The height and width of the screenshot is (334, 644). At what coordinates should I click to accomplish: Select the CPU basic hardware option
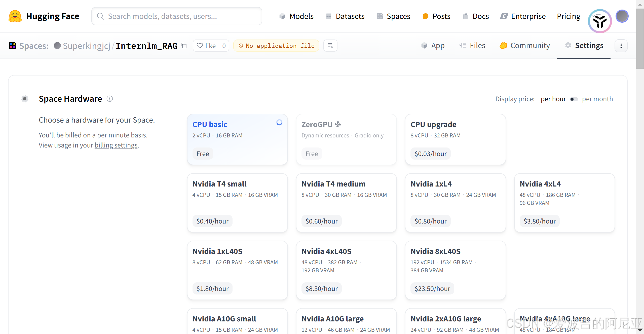pyautogui.click(x=237, y=139)
